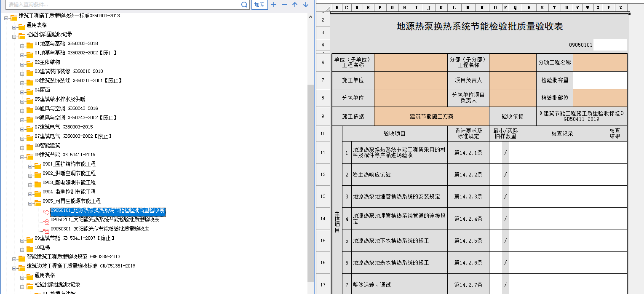This screenshot has width=644, height=294.
Task: Click the plus icon beside 加库
Action: coord(274,5)
